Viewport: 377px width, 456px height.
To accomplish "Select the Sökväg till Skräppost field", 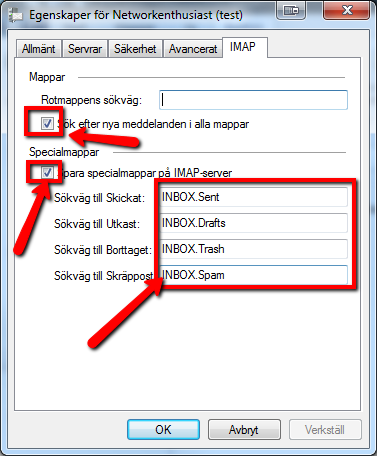I will [x=253, y=275].
